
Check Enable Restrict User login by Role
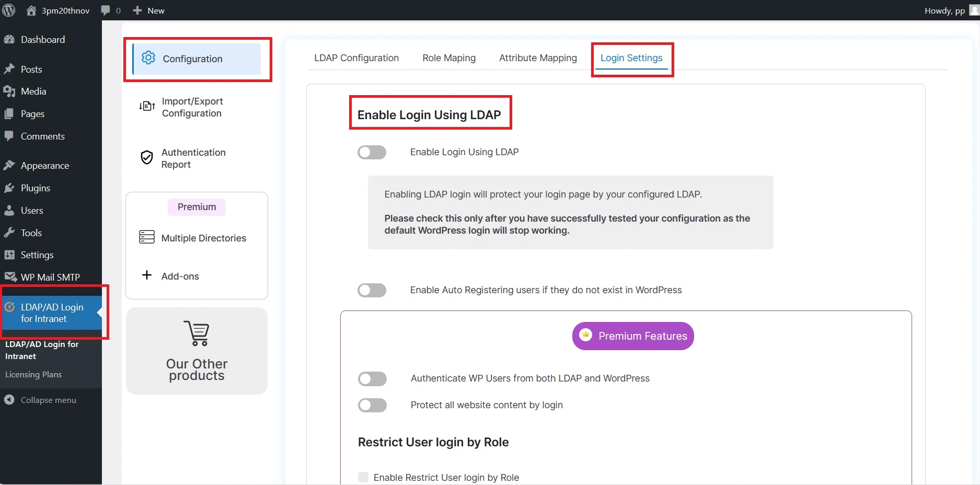(x=363, y=477)
